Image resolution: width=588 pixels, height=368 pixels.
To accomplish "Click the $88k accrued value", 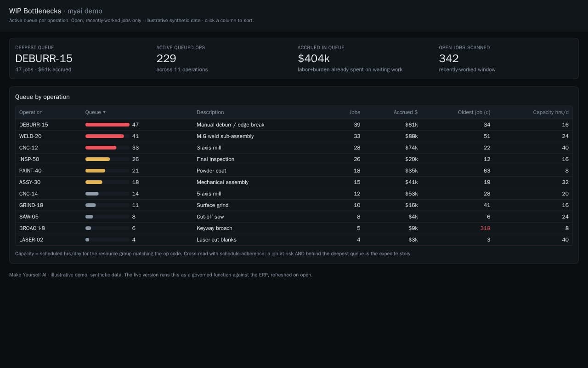I will coord(412,136).
